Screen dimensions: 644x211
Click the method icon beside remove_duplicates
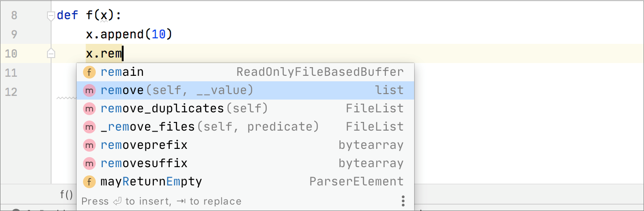coord(89,109)
